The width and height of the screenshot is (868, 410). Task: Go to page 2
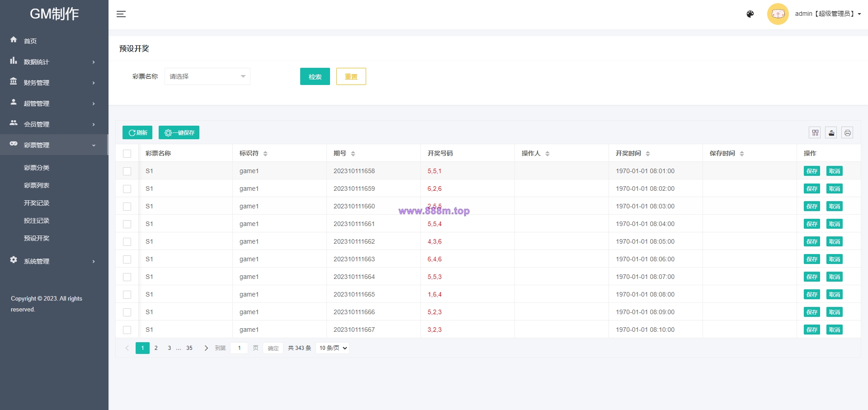(156, 348)
